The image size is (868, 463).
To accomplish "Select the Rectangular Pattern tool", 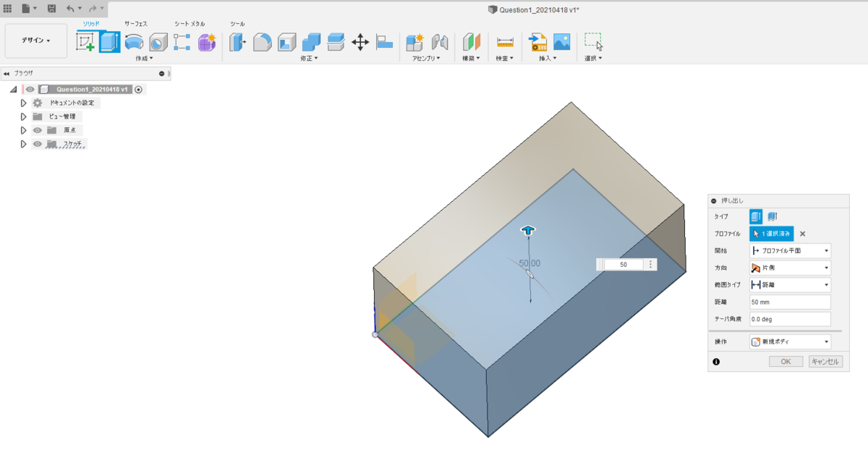I will pos(182,42).
